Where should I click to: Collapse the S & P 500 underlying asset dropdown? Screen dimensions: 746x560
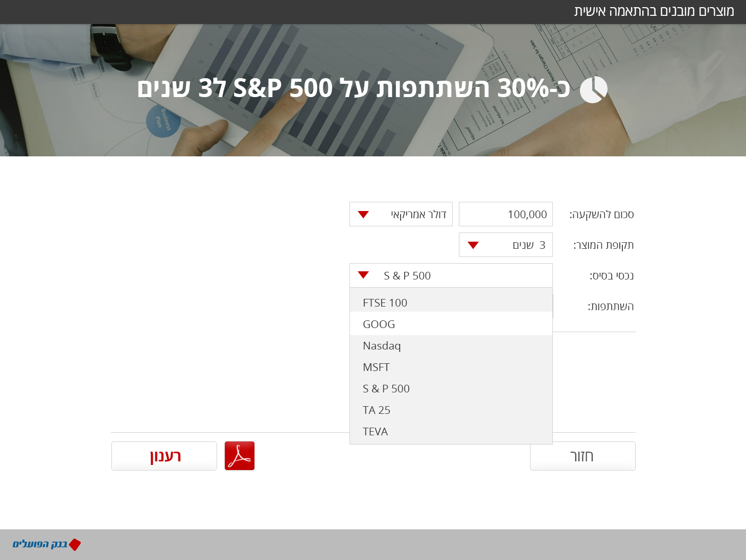[x=451, y=275]
